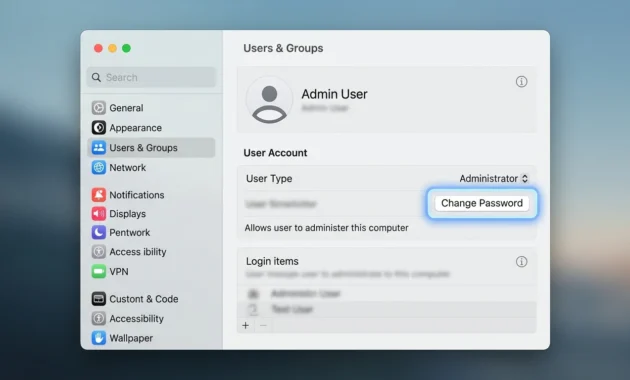Screen dimensions: 630x380
Task: Open the Administrator user type dropdown
Action: click(x=494, y=178)
